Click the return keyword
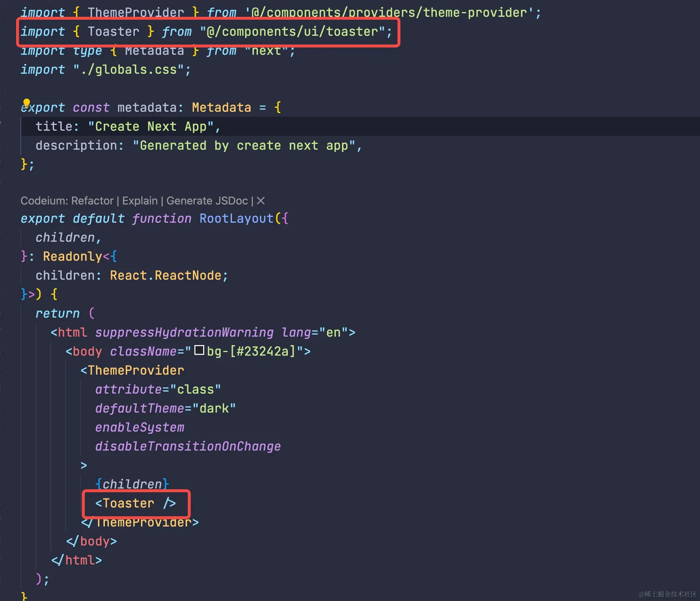The height and width of the screenshot is (601, 700). tap(57, 313)
